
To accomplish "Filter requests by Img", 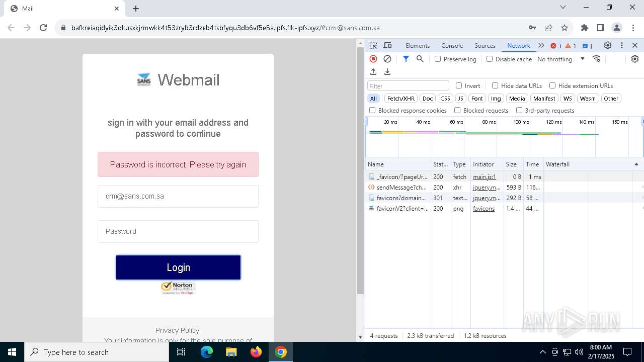I will coord(496,99).
